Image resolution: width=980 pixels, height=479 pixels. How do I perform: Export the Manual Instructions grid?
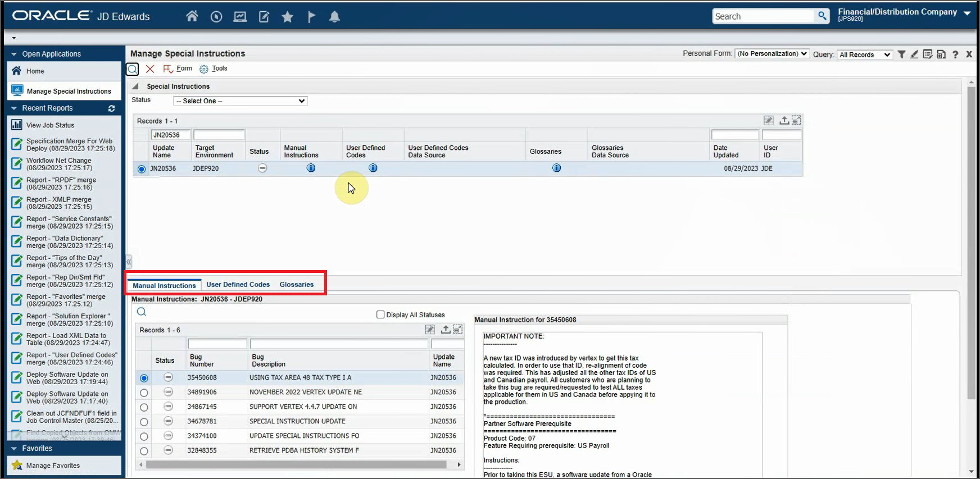coord(446,330)
